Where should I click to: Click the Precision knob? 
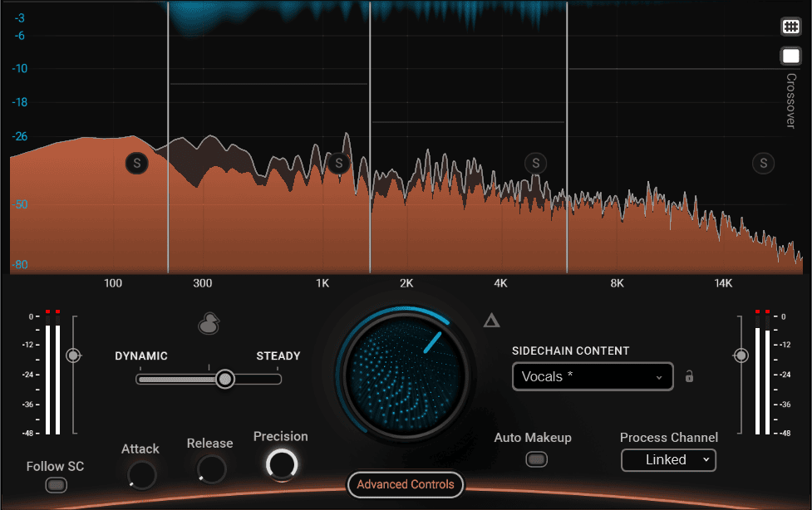tap(281, 464)
